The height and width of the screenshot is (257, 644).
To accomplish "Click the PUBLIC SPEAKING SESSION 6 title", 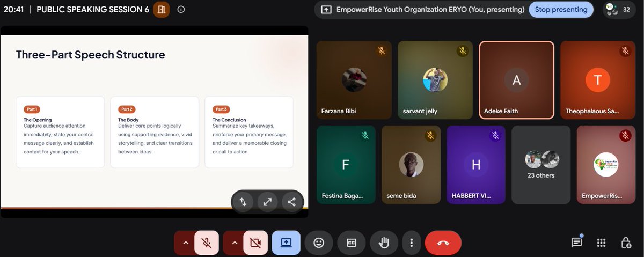I will coord(93,9).
